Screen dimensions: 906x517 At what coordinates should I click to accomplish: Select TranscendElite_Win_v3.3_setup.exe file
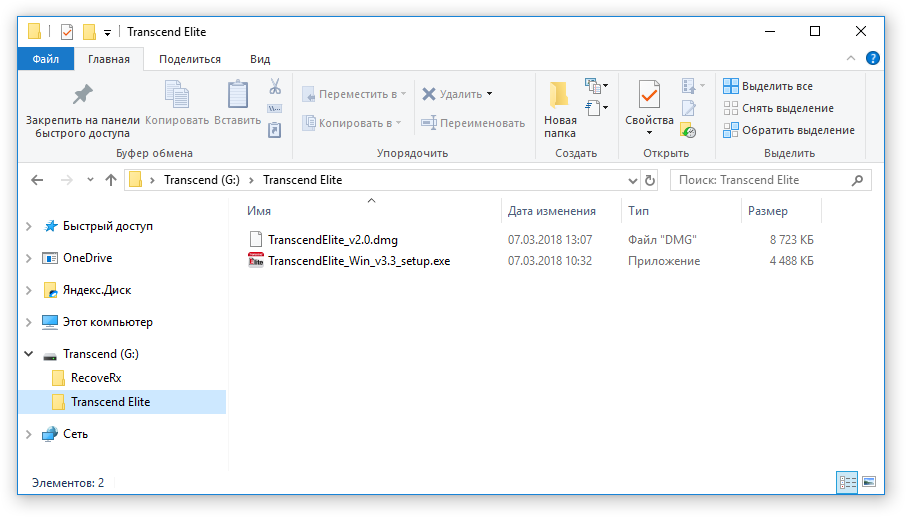point(359,261)
